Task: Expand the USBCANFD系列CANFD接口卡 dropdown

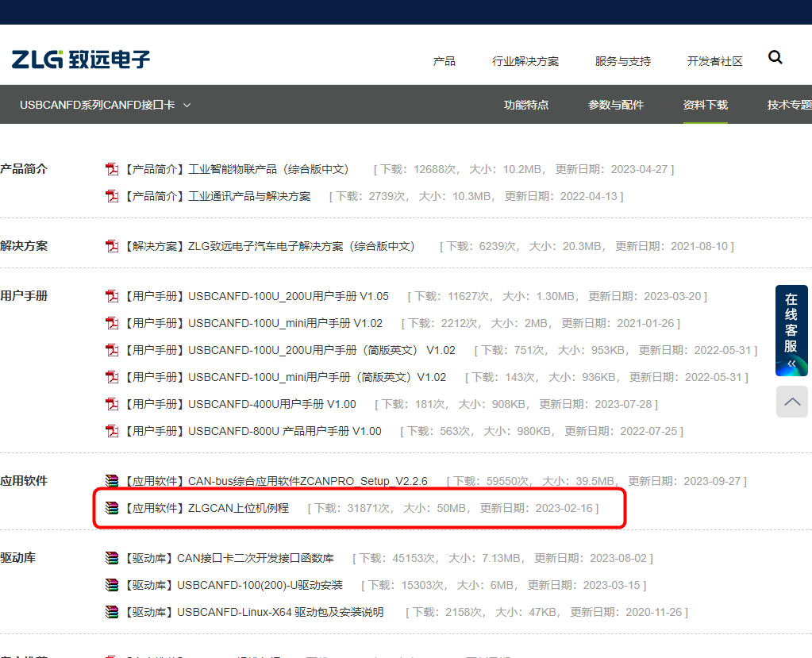Action: pyautogui.click(x=105, y=105)
